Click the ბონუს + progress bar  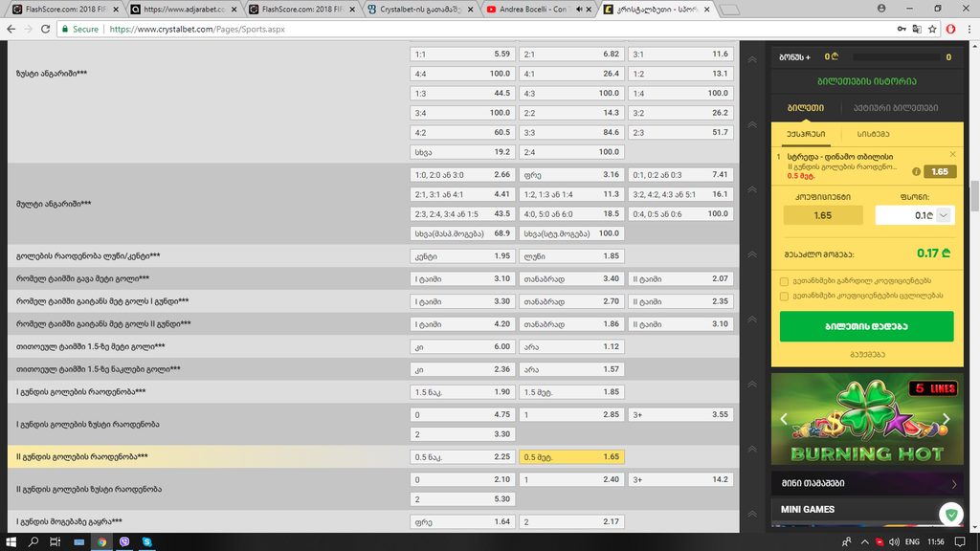[x=897, y=56]
